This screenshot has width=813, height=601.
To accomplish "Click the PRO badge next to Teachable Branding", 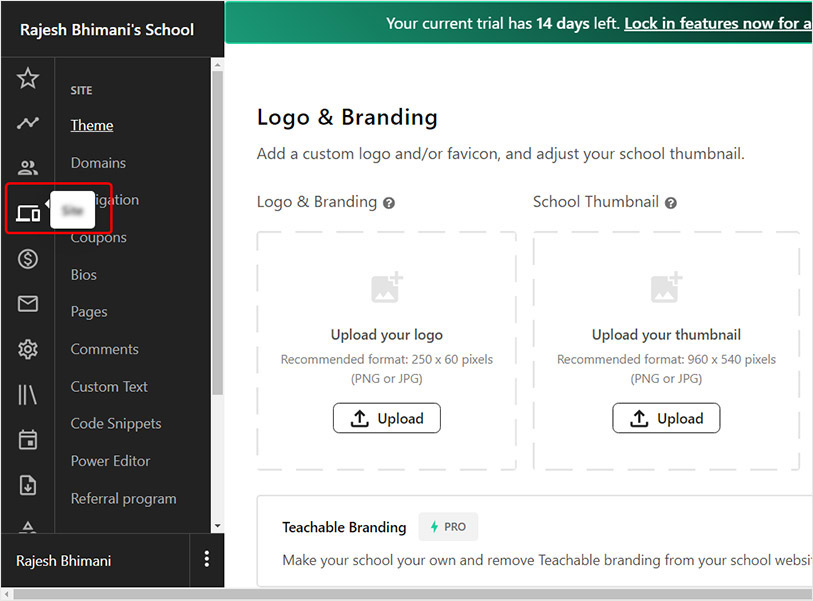I will pyautogui.click(x=448, y=527).
